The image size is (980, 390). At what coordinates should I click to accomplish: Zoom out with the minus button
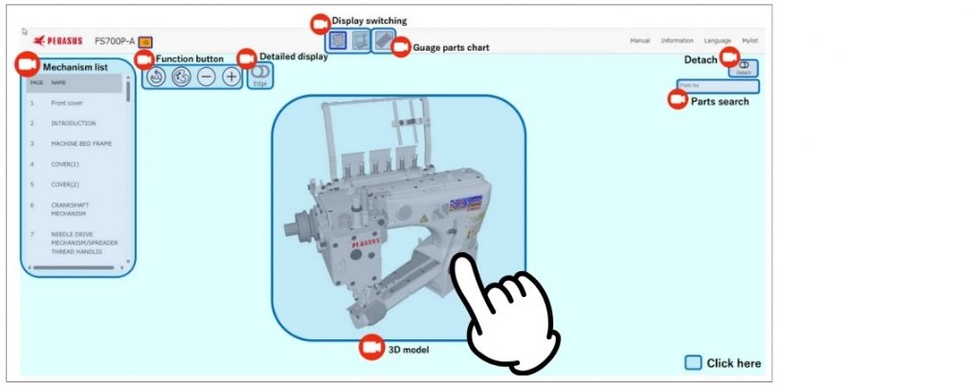207,77
